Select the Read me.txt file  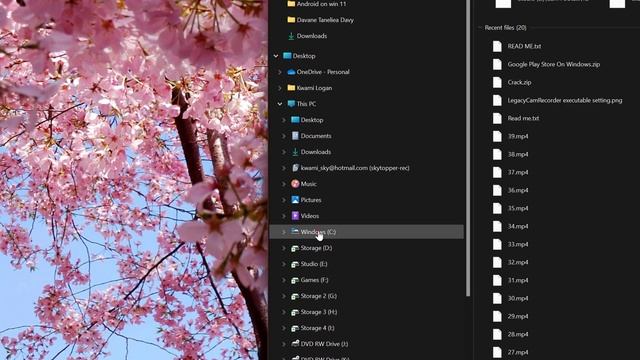click(523, 118)
